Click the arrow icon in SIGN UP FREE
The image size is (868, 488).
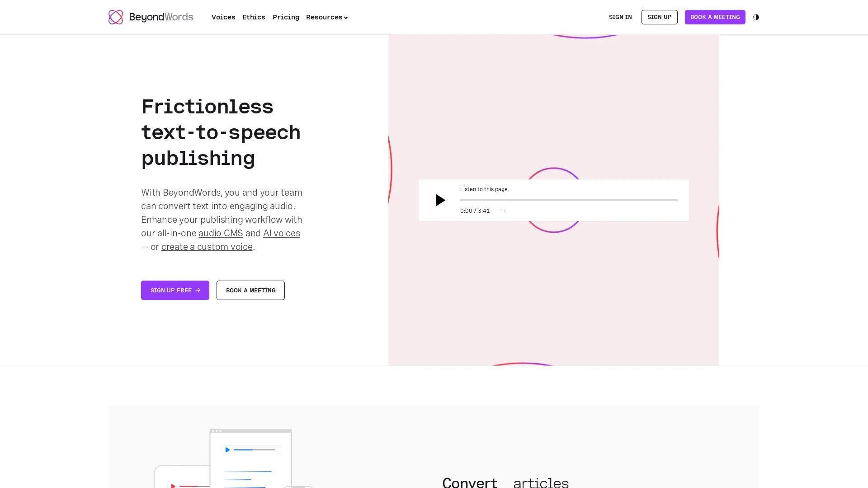(198, 290)
